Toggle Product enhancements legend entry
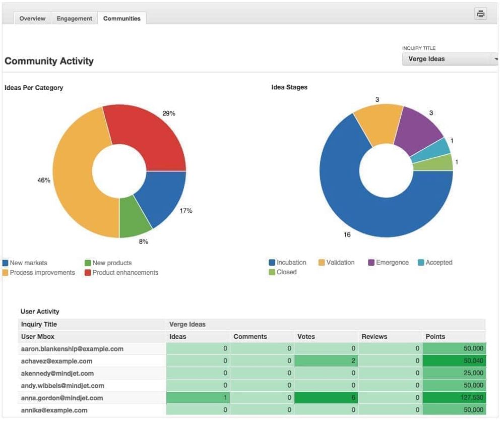Viewport: 504px width, 422px height. pyautogui.click(x=121, y=273)
